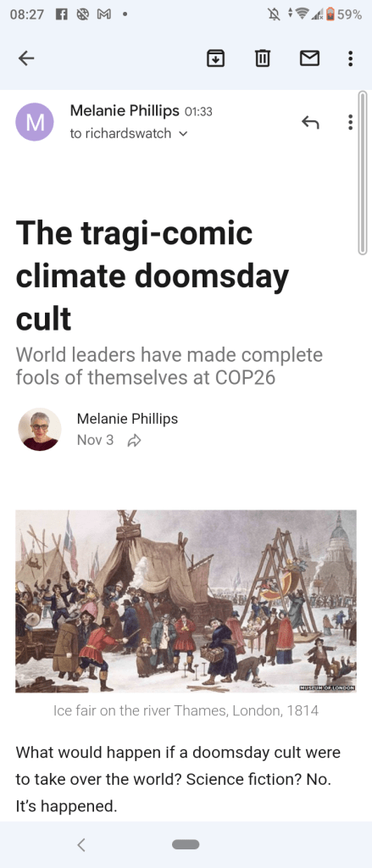This screenshot has width=372, height=868.
Task: Tap the Facebook notification icon
Action: click(62, 15)
